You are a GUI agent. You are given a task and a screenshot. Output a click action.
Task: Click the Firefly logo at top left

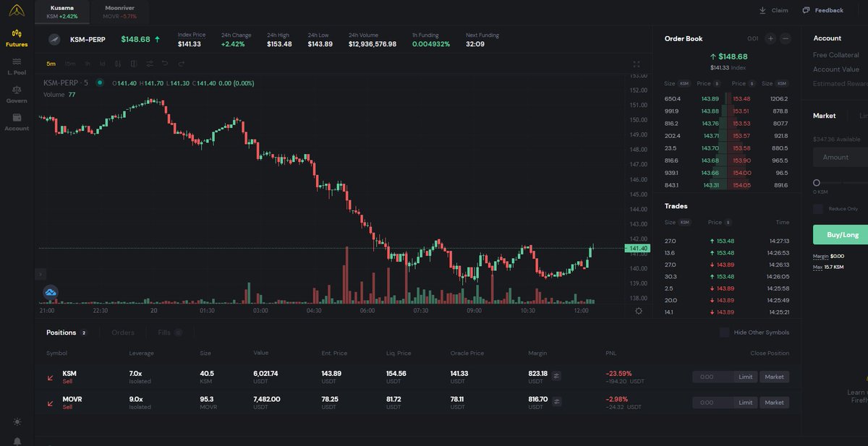pos(16,11)
